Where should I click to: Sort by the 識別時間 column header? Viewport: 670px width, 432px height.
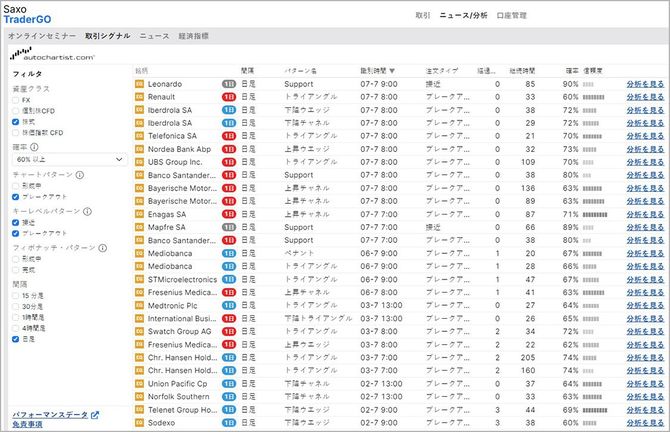(x=377, y=71)
